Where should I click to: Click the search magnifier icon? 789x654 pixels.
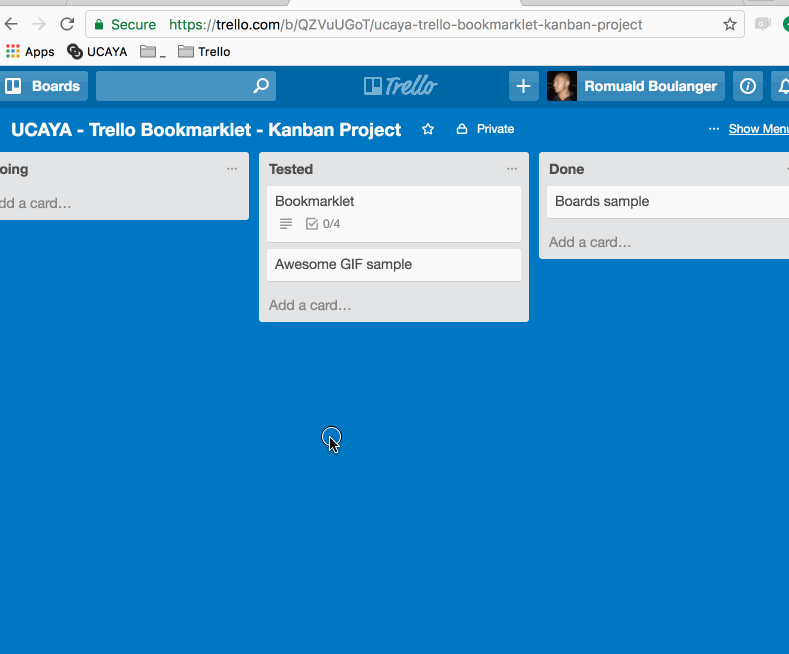261,86
